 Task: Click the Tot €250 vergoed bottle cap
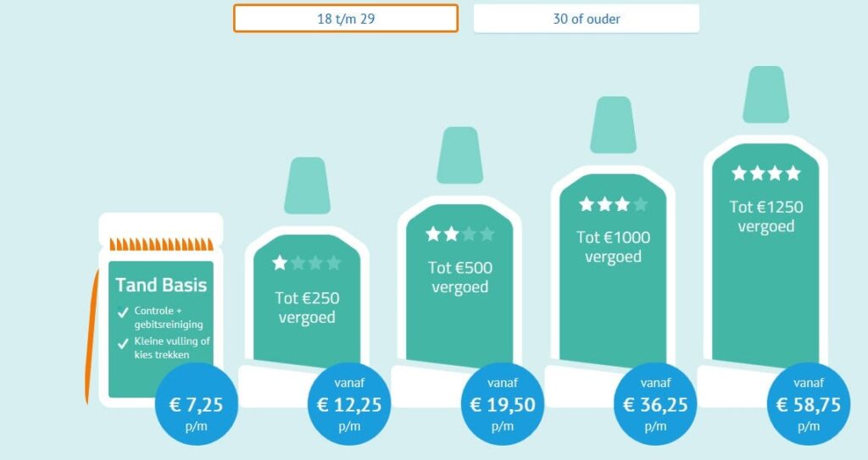307,185
